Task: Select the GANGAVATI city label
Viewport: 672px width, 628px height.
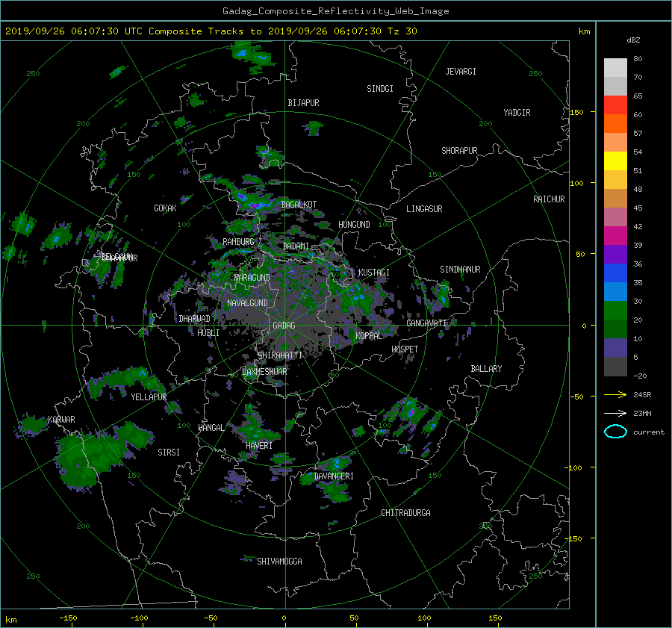Action: pos(426,323)
